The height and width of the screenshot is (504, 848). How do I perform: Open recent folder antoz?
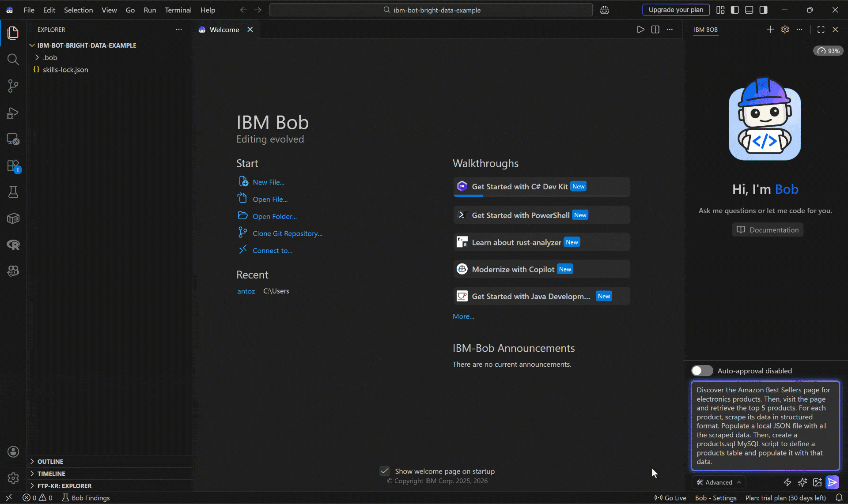point(246,291)
